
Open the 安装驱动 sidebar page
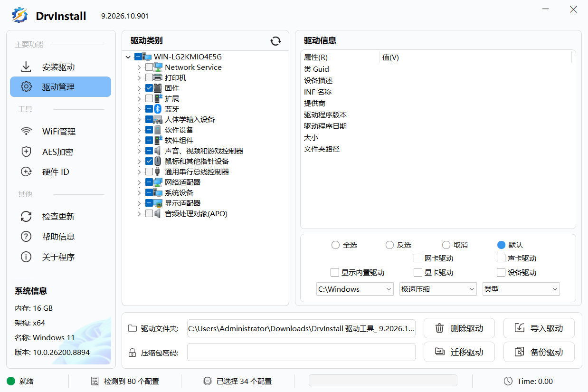pos(60,67)
